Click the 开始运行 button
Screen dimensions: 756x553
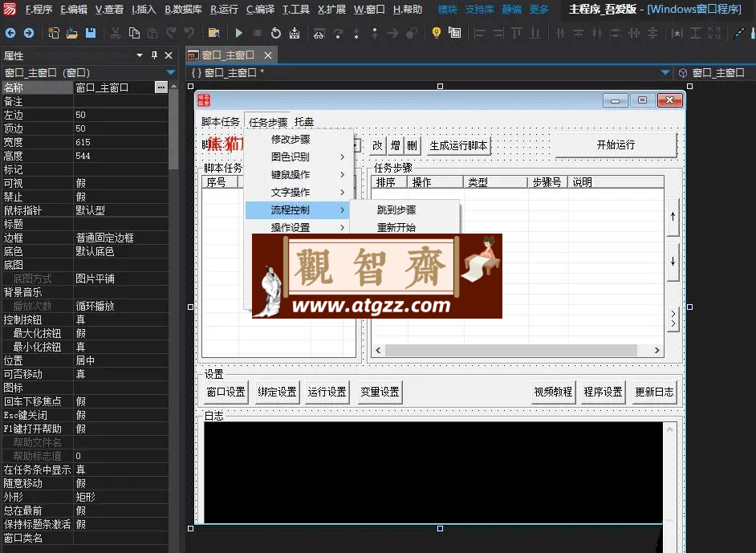(616, 144)
